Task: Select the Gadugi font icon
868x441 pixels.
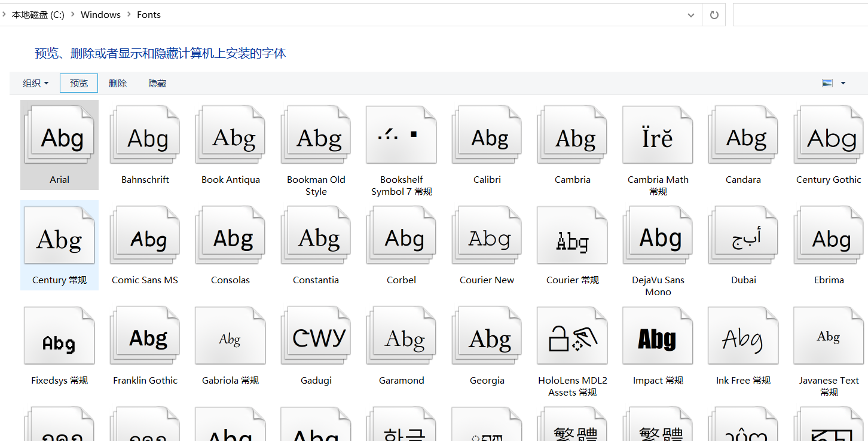Action: click(316, 336)
